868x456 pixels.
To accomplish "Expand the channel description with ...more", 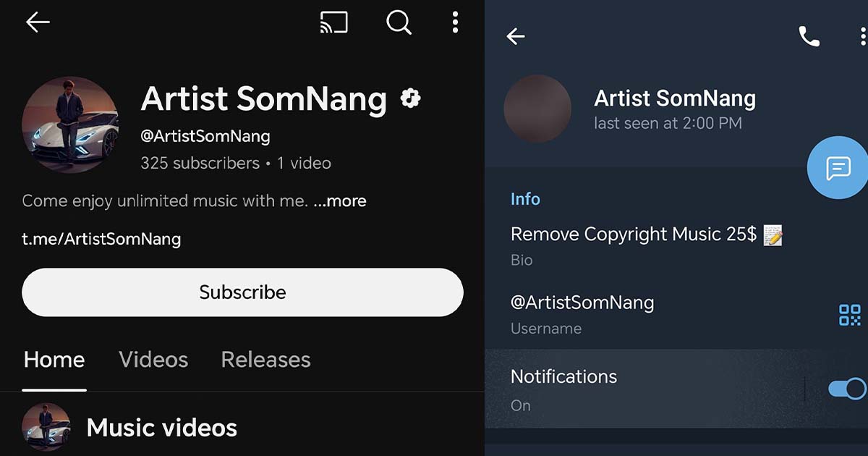I will 340,200.
